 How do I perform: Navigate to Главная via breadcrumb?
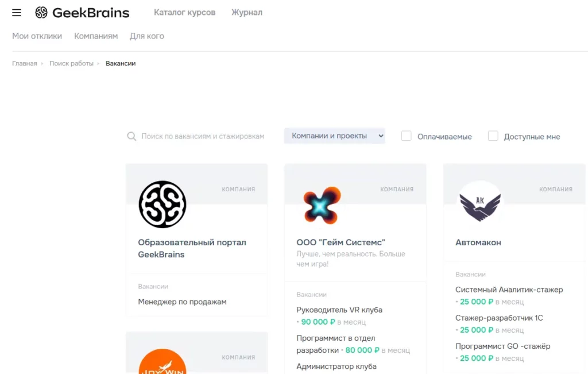point(24,63)
